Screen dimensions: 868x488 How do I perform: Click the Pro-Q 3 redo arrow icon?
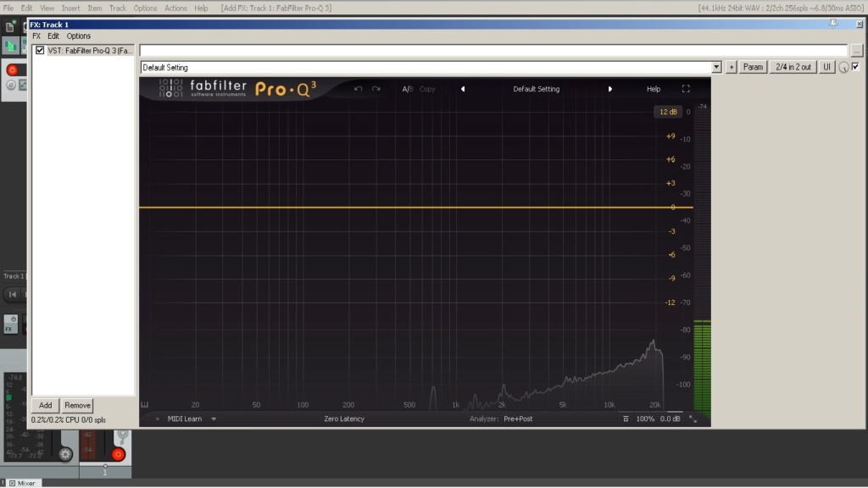(376, 89)
